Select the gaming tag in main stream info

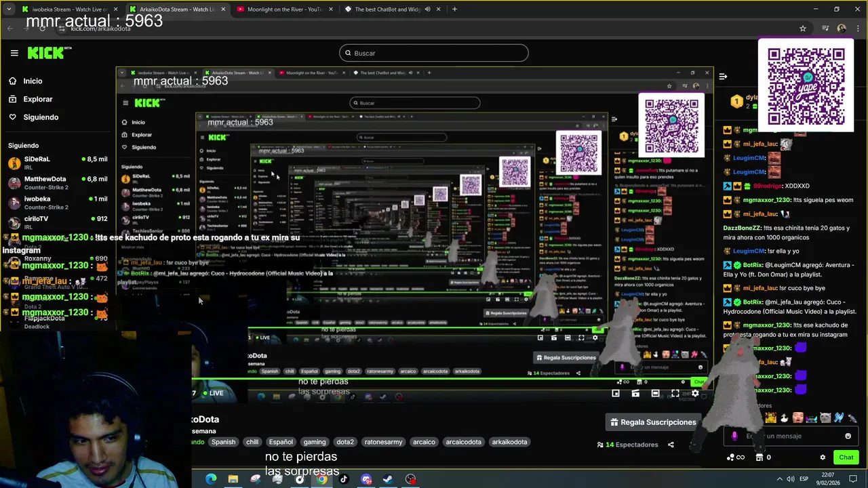coord(315,442)
